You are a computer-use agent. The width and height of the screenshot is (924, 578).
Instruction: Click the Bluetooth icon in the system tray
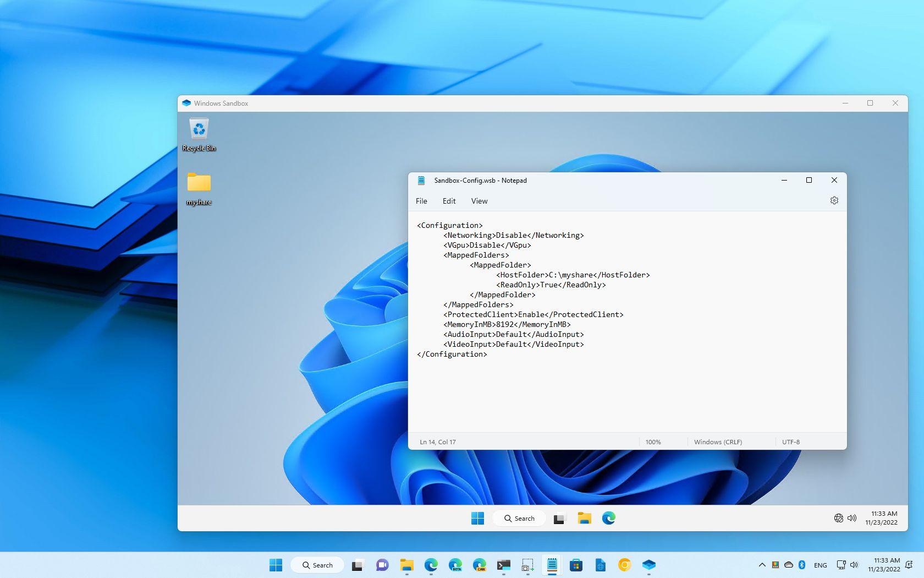pos(802,565)
